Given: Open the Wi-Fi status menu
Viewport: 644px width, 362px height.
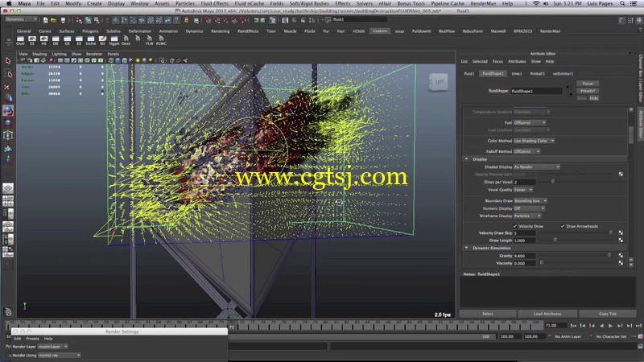Looking at the screenshot, I should [x=536, y=3].
